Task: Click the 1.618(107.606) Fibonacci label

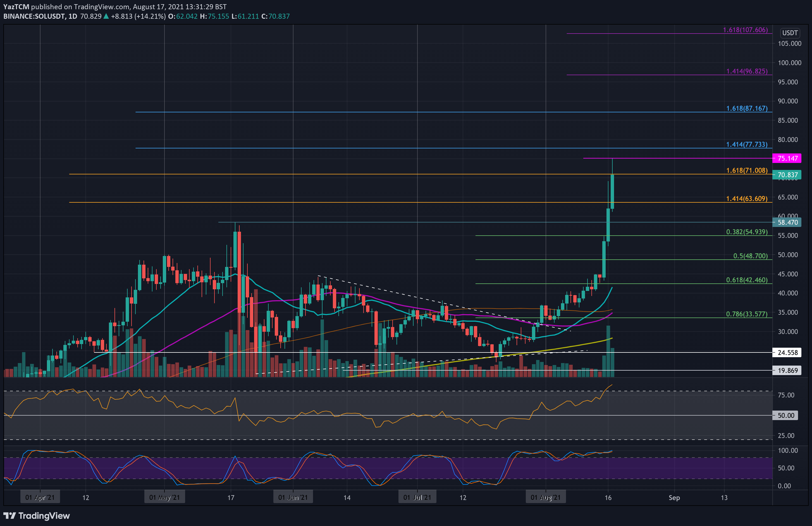Action: [x=745, y=30]
